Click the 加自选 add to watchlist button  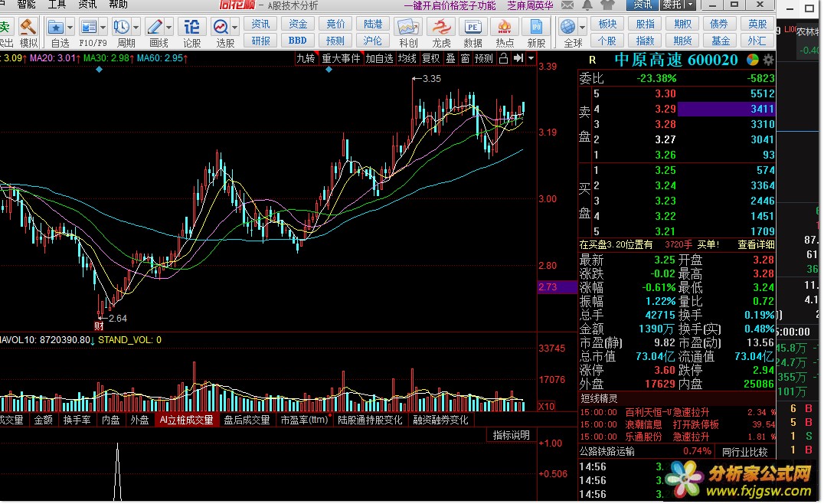pos(379,58)
